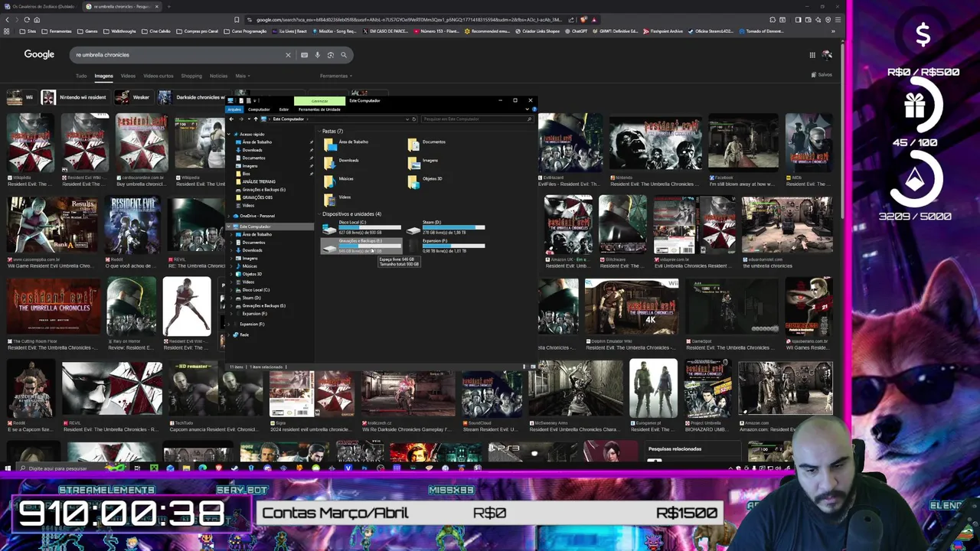
Task: Expand the OneDrive - Personal tree node
Action: point(230,216)
